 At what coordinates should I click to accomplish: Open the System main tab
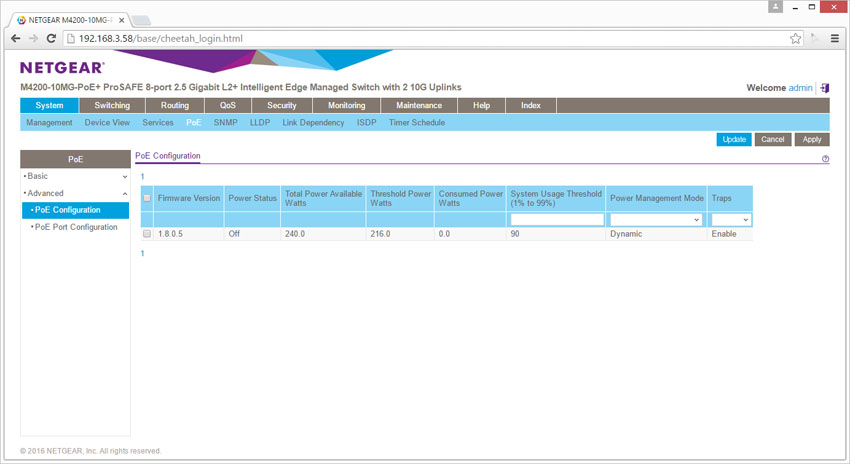(x=49, y=105)
